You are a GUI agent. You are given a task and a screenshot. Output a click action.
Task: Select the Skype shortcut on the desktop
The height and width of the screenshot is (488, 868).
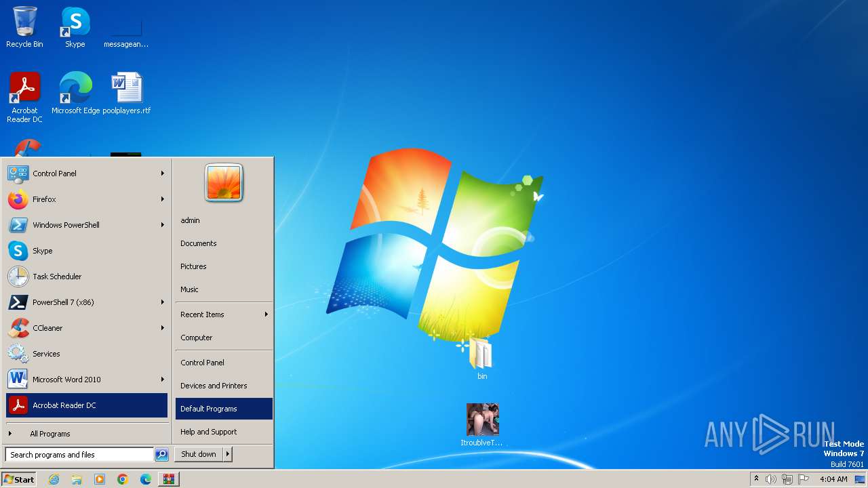75,27
